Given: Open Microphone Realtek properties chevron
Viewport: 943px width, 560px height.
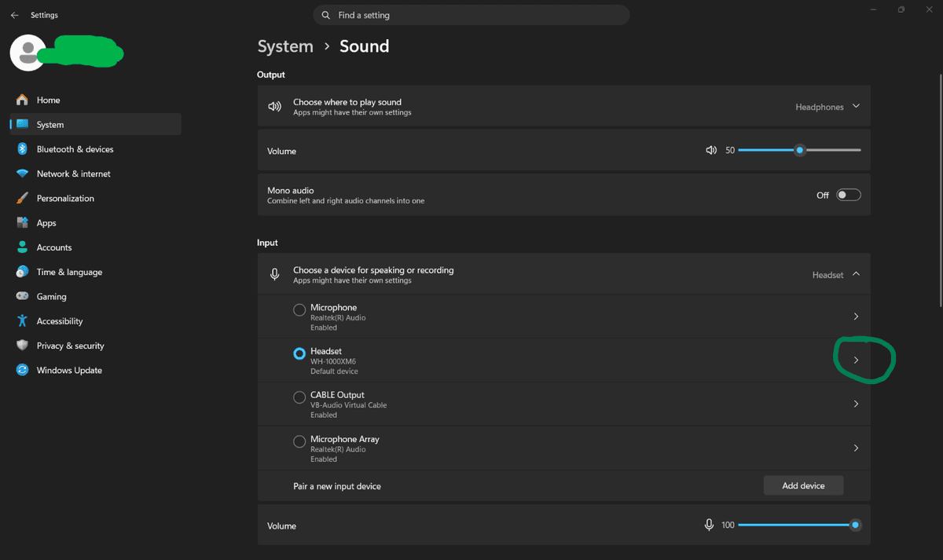Looking at the screenshot, I should [856, 317].
